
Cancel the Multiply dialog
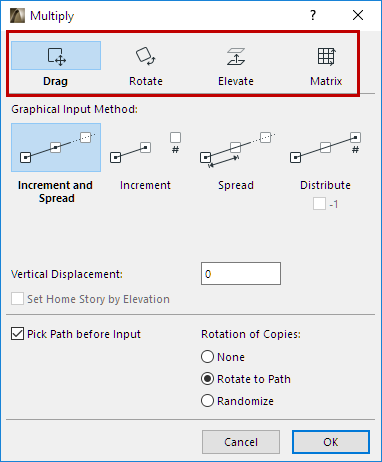pyautogui.click(x=241, y=442)
